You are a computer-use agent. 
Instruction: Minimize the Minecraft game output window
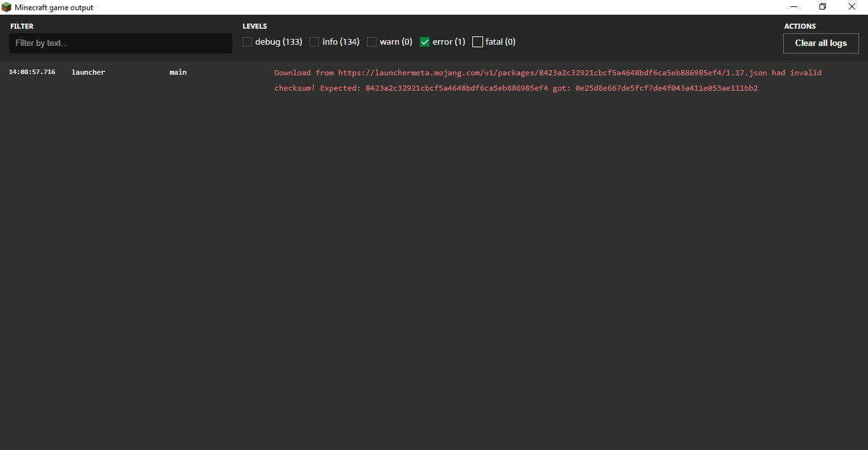794,7
